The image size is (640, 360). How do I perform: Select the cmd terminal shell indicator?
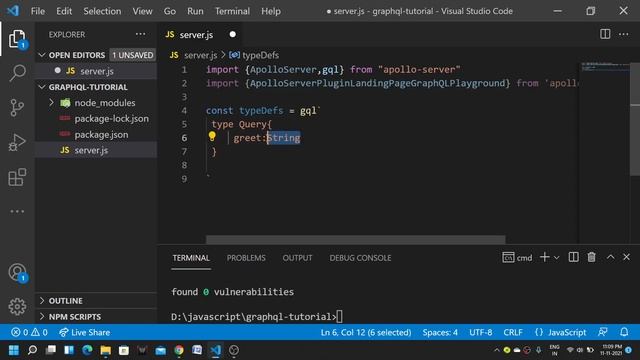click(x=517, y=258)
